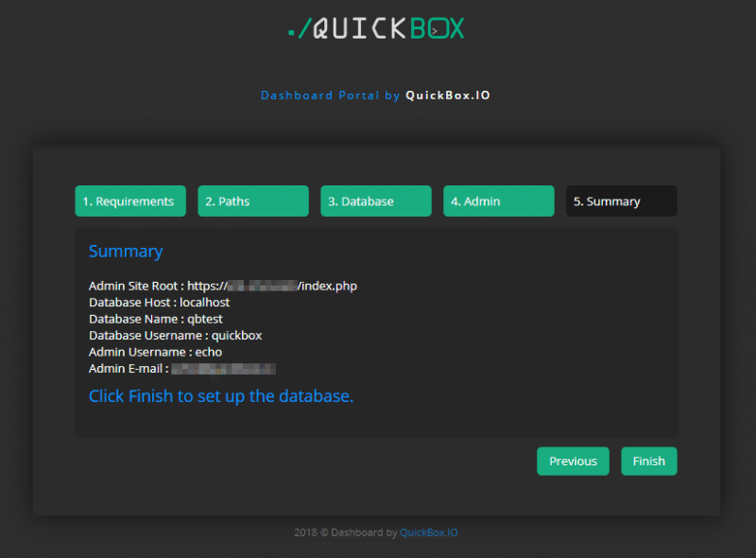Select the "4. Admin" step

498,201
